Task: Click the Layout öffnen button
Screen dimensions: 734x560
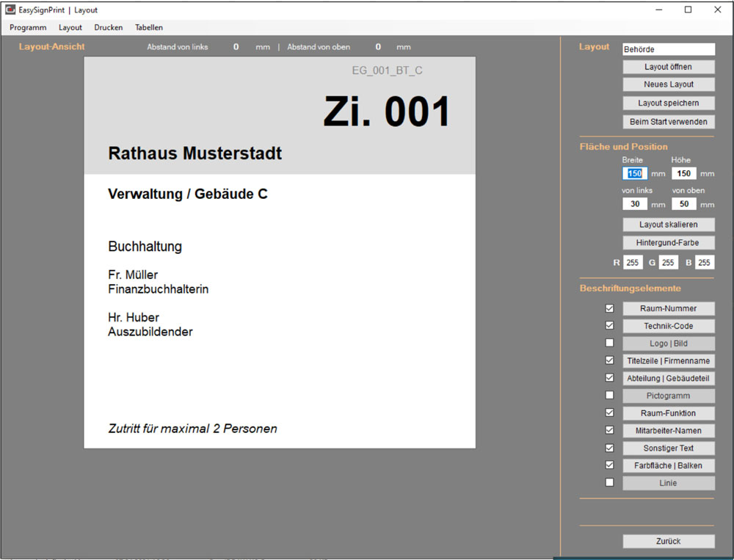Action: pyautogui.click(x=668, y=67)
